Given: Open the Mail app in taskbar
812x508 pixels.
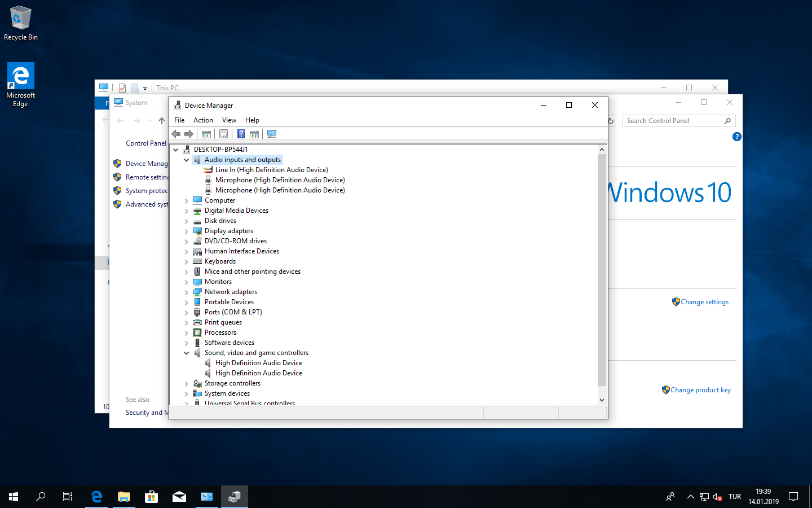Looking at the screenshot, I should [x=179, y=497].
